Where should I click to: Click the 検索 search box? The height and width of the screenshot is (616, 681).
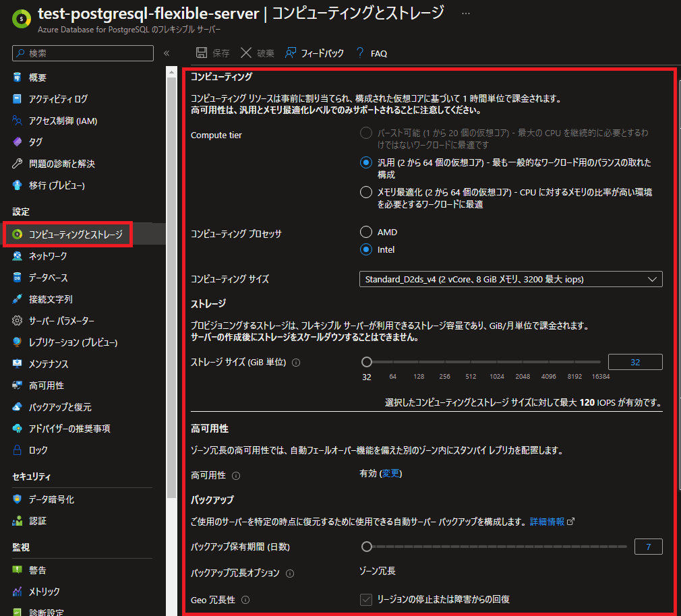coord(83,53)
